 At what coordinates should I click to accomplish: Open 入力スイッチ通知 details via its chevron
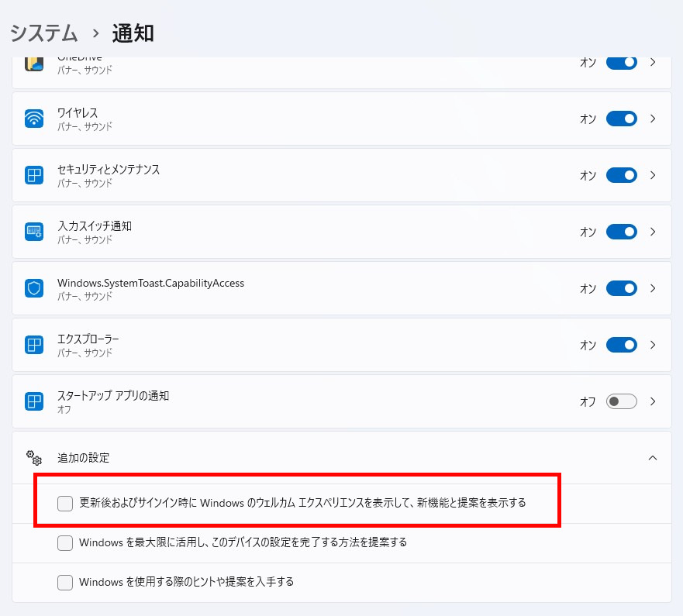click(653, 232)
